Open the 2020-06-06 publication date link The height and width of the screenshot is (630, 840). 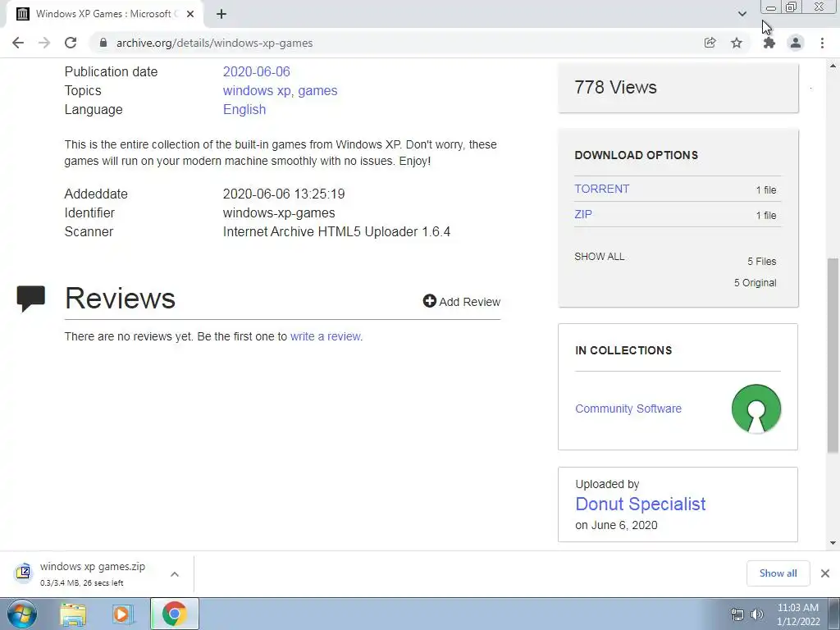(x=256, y=72)
